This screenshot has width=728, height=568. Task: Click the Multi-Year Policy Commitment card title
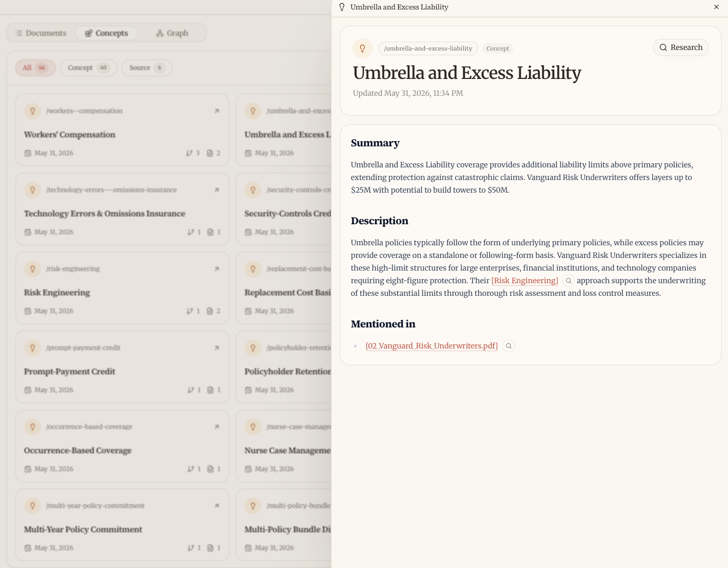click(83, 530)
